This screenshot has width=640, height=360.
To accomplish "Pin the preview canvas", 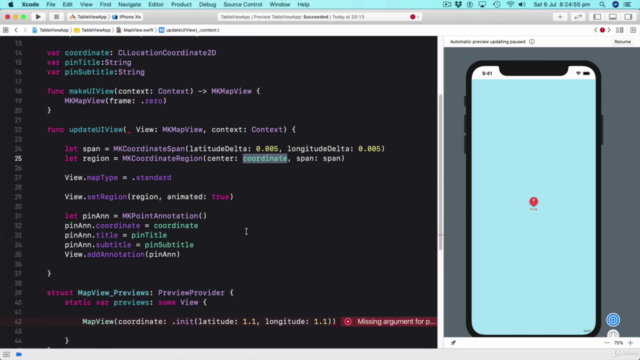I will pos(453,343).
